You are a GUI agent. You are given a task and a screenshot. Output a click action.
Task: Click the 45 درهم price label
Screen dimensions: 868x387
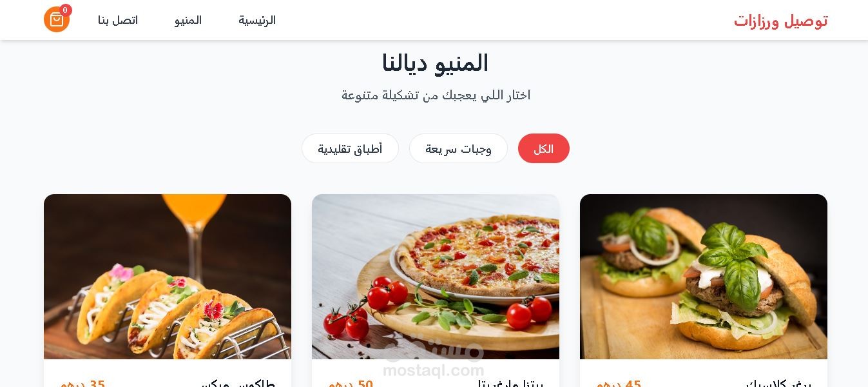click(x=619, y=384)
